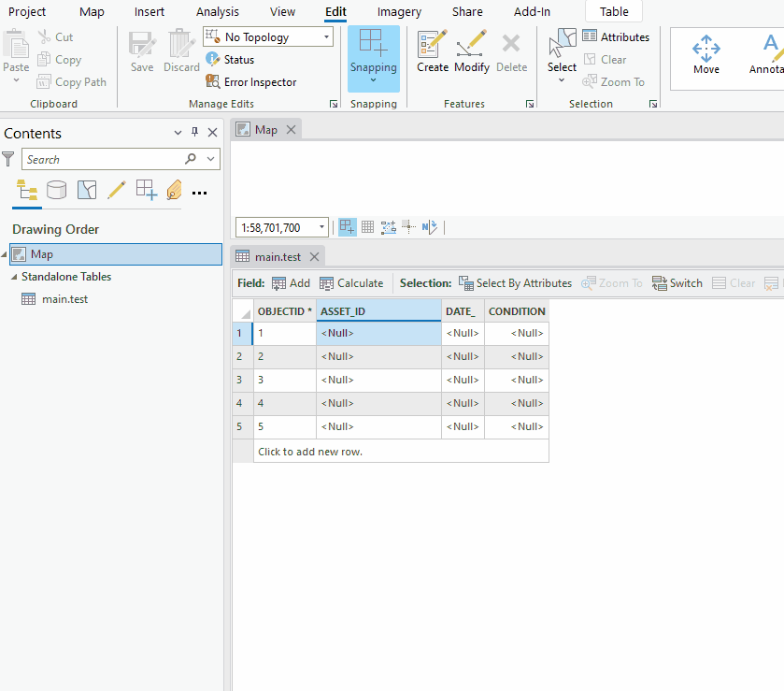Toggle inference constraints button on map toolbar
The height and width of the screenshot is (691, 784).
tap(409, 227)
